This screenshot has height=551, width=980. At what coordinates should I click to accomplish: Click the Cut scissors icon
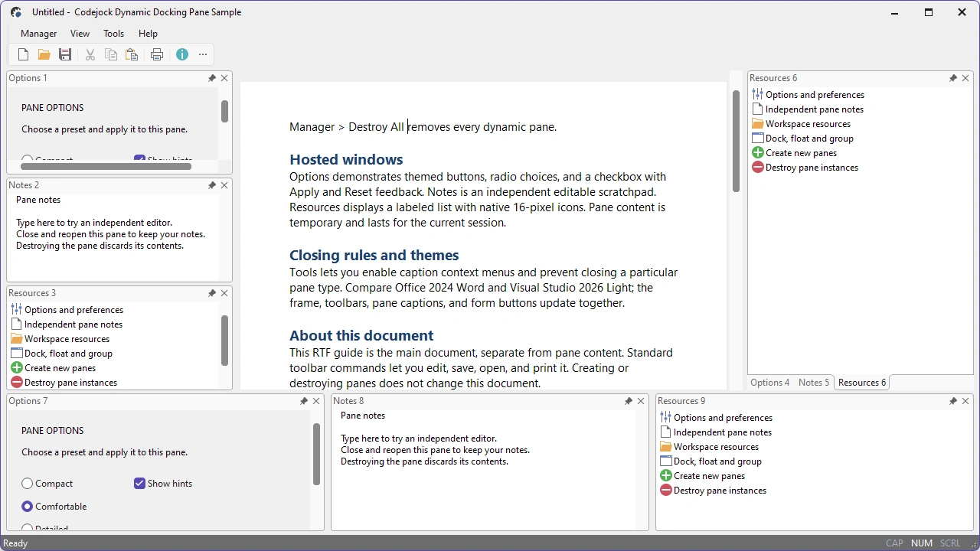click(90, 54)
